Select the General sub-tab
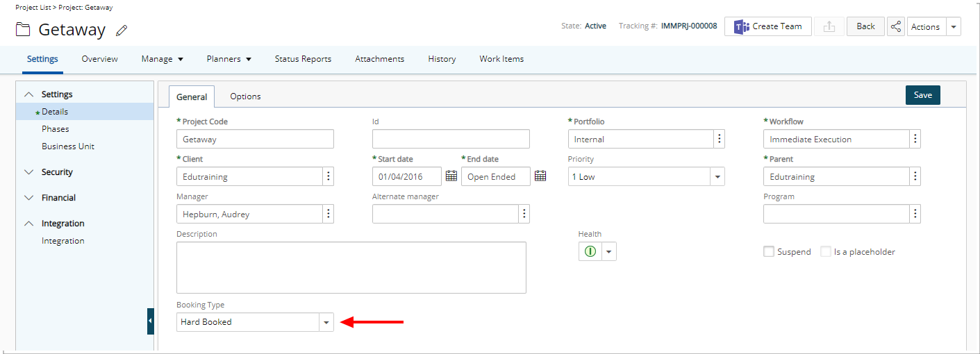 pos(192,97)
